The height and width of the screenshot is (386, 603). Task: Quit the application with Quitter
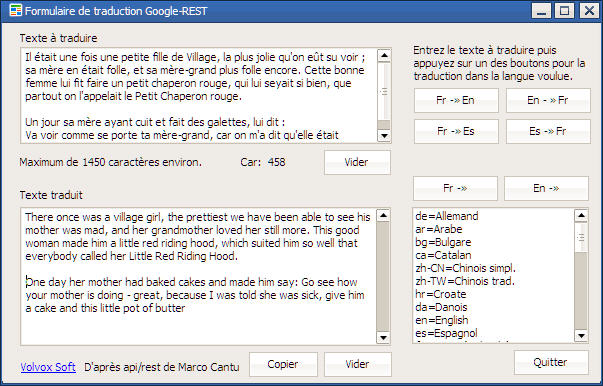click(x=551, y=362)
